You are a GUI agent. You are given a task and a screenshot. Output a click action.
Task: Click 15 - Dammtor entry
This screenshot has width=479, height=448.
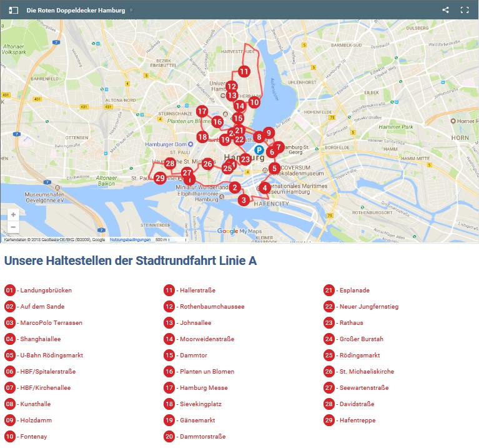185,355
